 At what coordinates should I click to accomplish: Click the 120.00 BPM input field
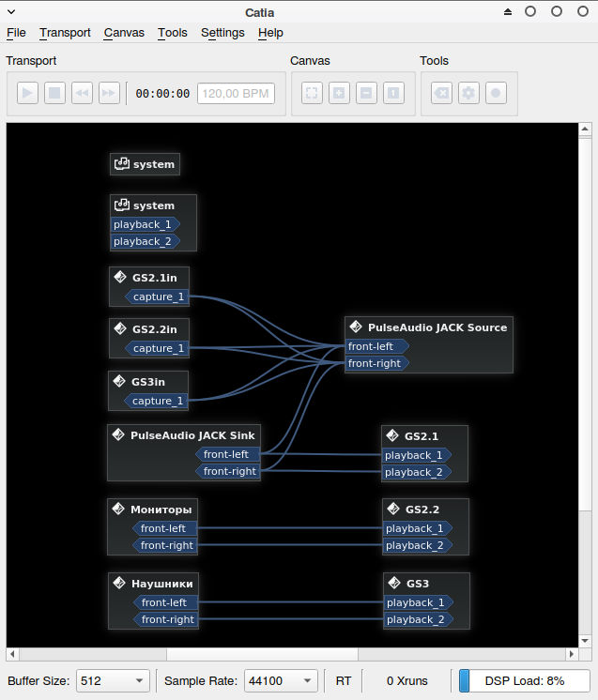click(x=236, y=94)
